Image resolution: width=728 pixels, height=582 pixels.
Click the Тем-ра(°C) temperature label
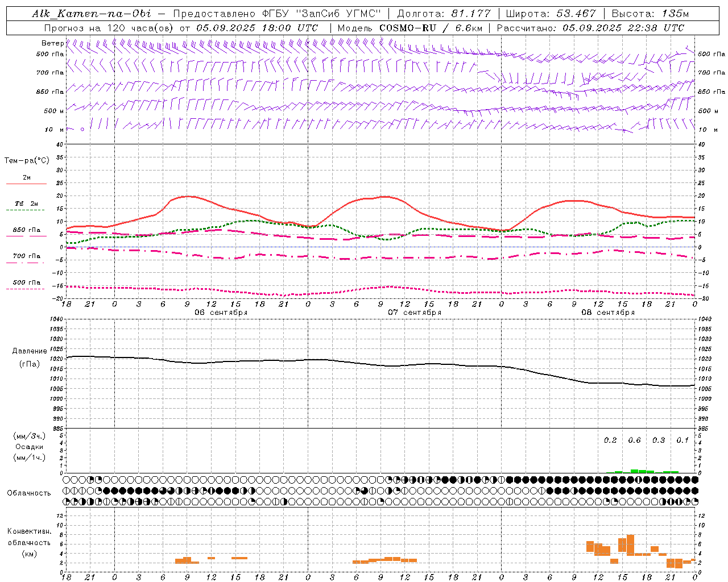tap(27, 161)
